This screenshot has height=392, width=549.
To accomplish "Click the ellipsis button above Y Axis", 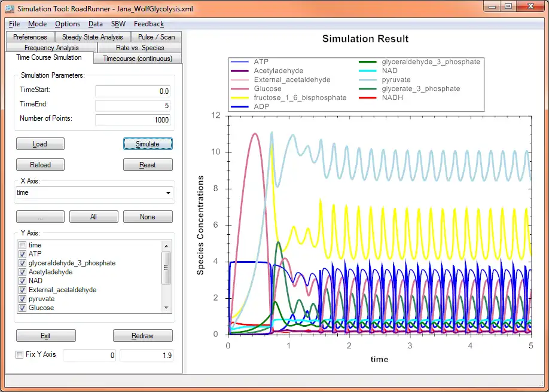I will tap(40, 217).
